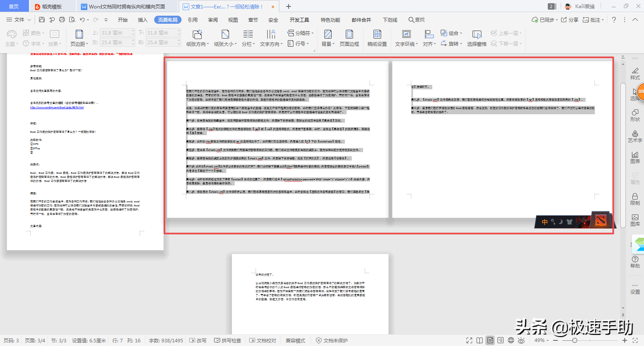Zoom out with the minus button
This screenshot has width=644, height=346.
click(x=555, y=340)
